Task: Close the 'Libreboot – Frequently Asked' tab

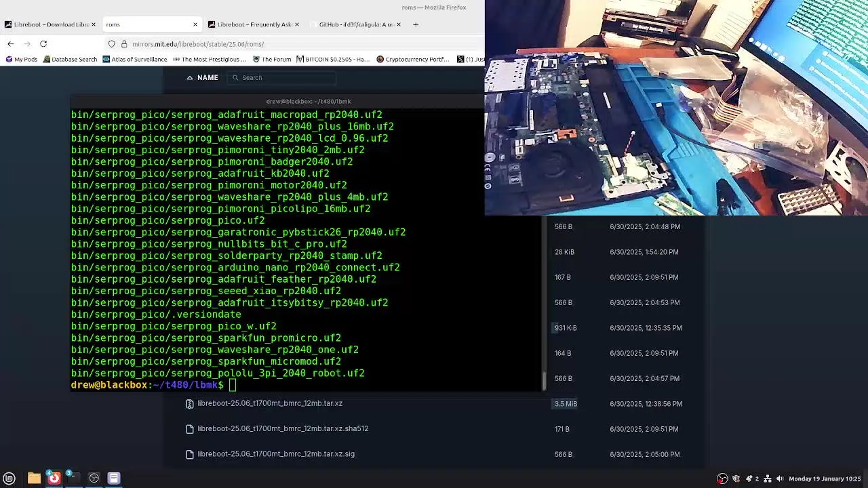Action: (x=297, y=24)
